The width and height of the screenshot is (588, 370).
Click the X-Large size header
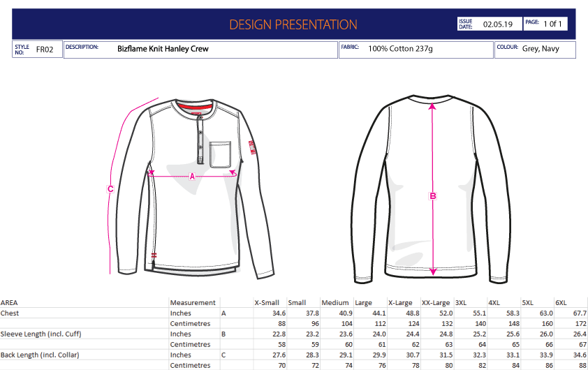pos(400,302)
